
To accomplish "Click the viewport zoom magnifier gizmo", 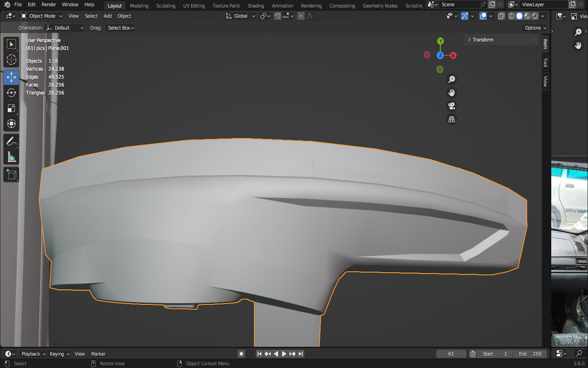I will 452,79.
